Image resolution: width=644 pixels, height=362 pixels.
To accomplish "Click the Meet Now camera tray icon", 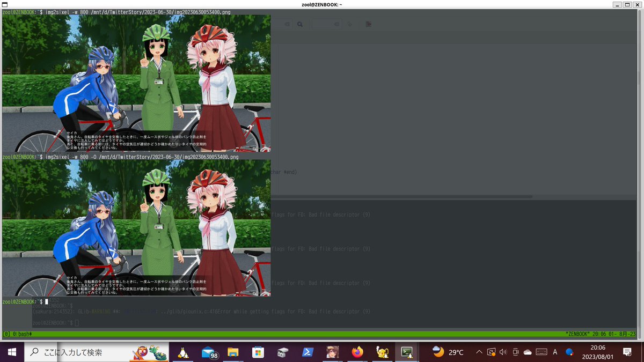I will [x=515, y=352].
